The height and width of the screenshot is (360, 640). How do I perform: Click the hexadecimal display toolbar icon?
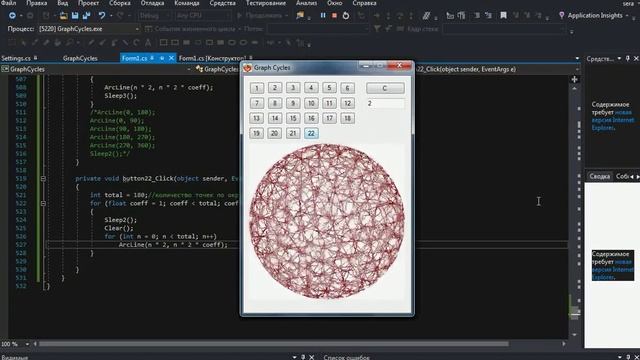pos(427,16)
